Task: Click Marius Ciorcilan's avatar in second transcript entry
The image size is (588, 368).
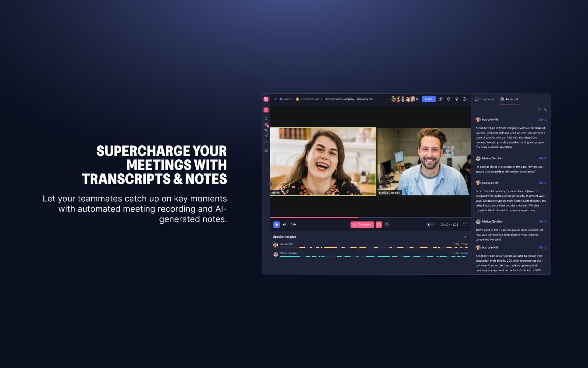Action: [x=478, y=158]
